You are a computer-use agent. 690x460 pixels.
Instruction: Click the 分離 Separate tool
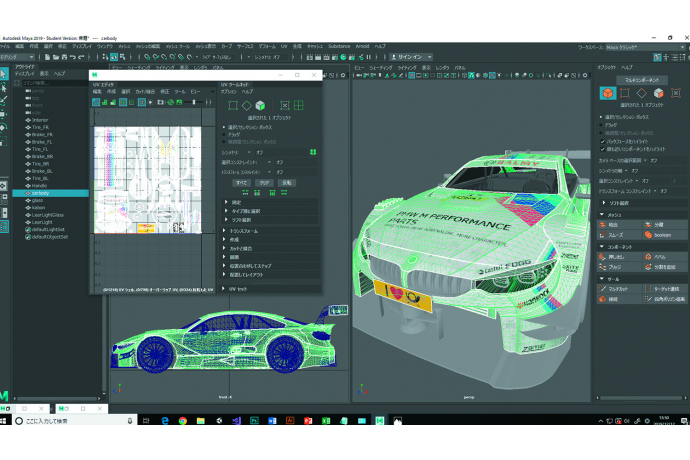point(664,224)
